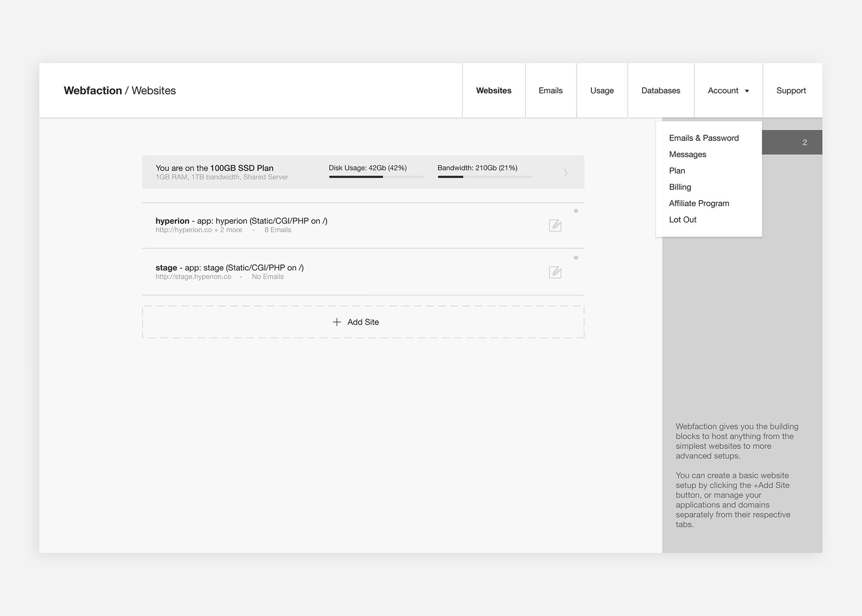862x616 pixels.
Task: Click the 100GB SSD Plan text
Action: coord(242,168)
